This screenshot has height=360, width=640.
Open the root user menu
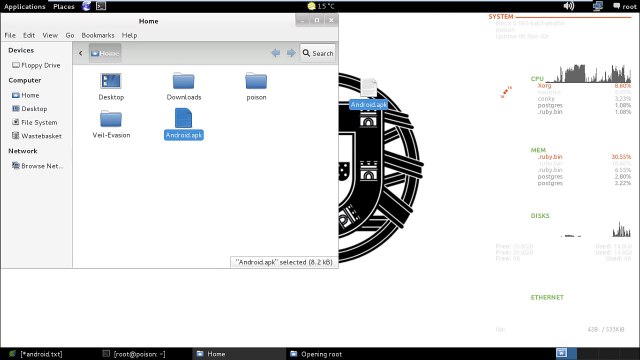624,6
